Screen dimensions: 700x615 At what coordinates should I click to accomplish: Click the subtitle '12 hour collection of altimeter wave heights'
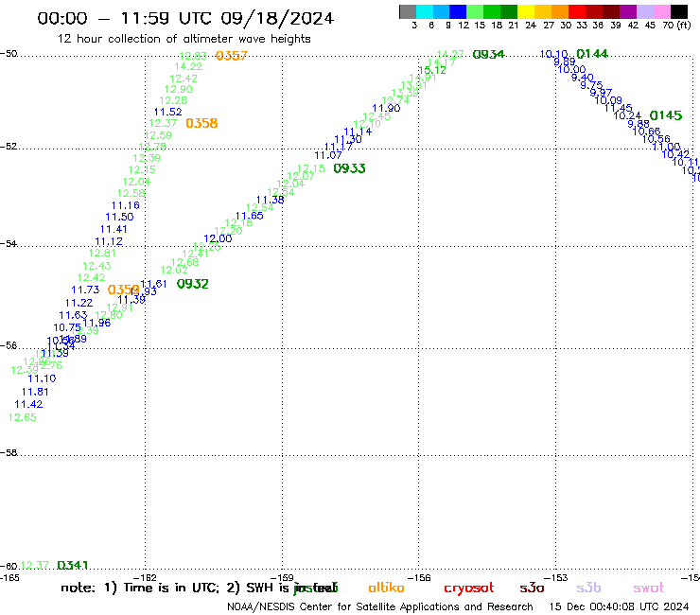pos(184,39)
